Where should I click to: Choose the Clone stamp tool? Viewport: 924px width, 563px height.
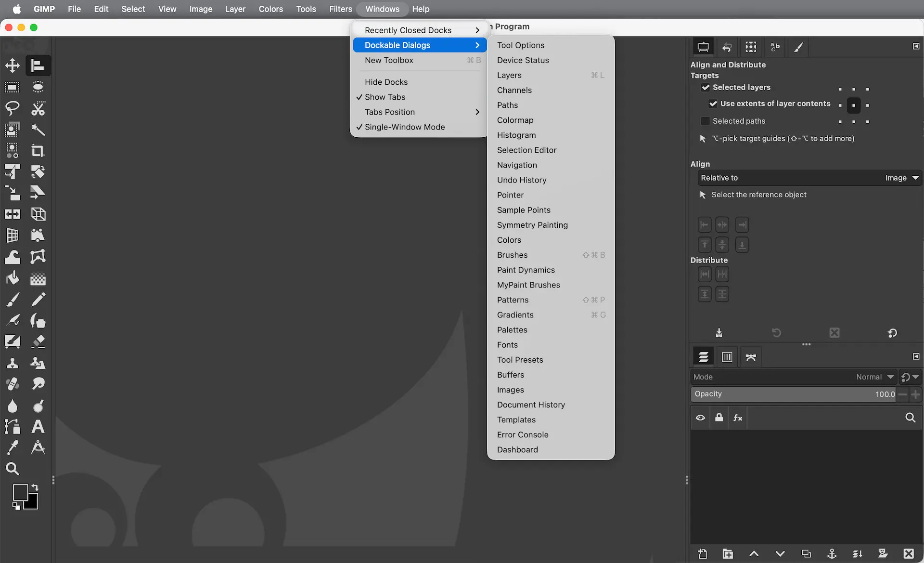click(x=13, y=363)
